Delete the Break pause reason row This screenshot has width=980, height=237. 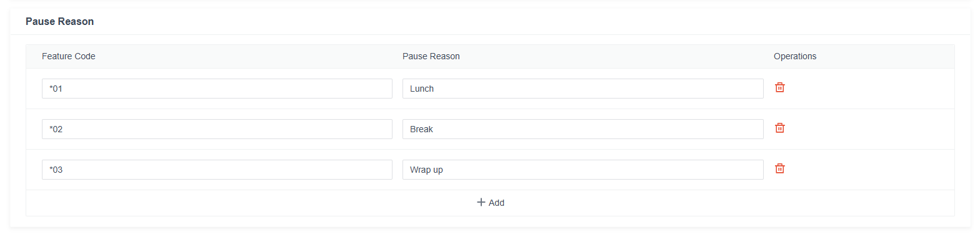[779, 128]
